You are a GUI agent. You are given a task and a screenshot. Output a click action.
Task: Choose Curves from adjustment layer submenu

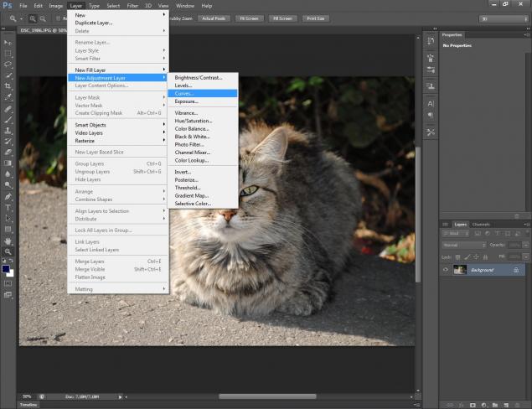(184, 93)
